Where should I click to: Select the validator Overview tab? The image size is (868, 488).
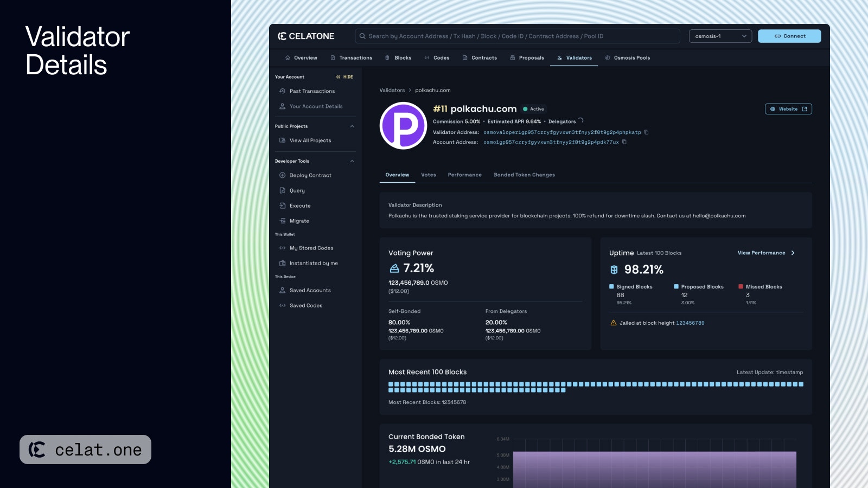click(x=397, y=175)
